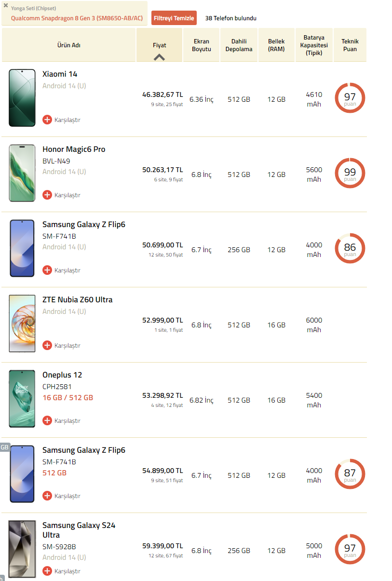Click the plus icon for Samsung Galaxy Z Flip6 256 GB

coord(47,270)
